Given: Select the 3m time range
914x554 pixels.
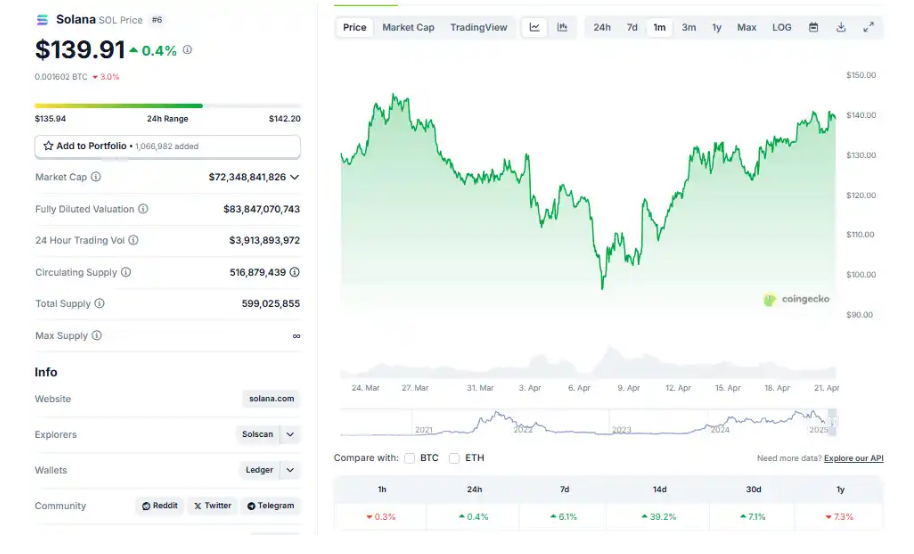Looking at the screenshot, I should tap(689, 27).
